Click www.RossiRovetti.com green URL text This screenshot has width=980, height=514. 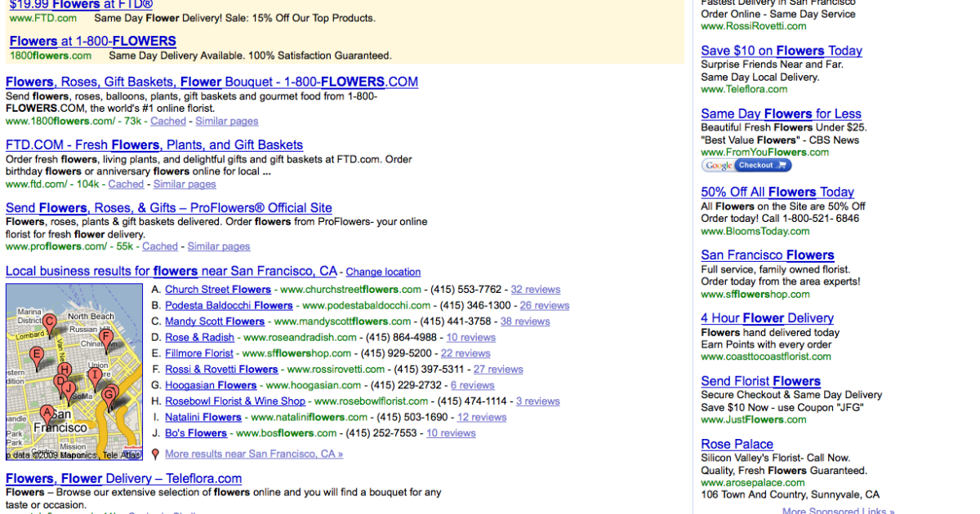pyautogui.click(x=754, y=26)
